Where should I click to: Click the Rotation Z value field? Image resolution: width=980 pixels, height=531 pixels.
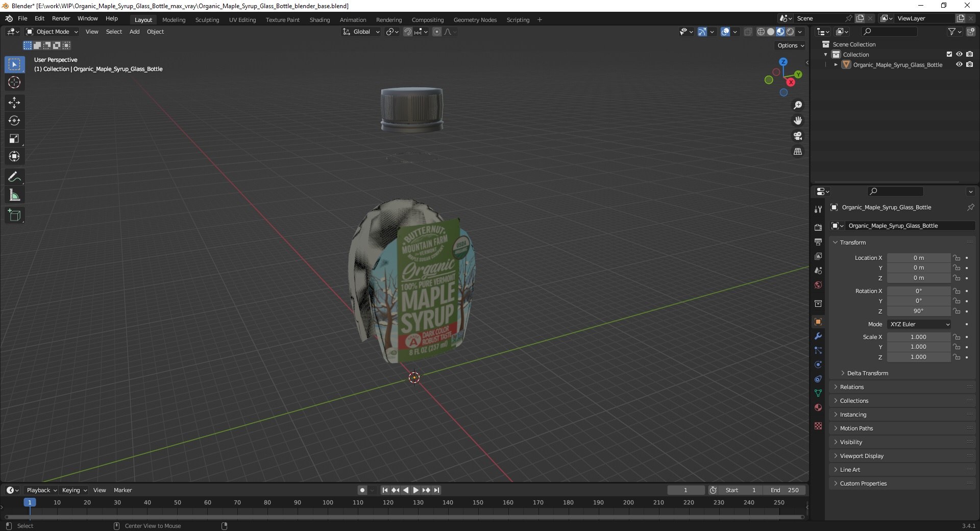pos(919,311)
